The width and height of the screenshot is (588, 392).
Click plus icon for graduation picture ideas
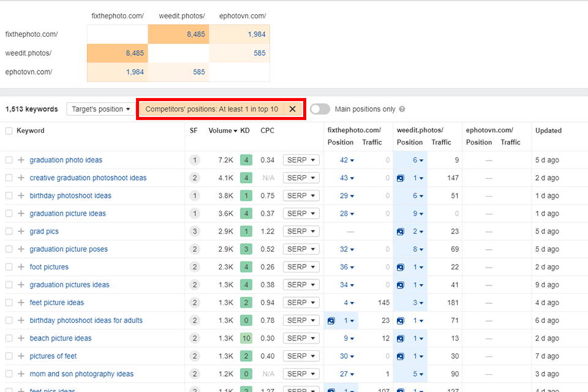[21, 213]
